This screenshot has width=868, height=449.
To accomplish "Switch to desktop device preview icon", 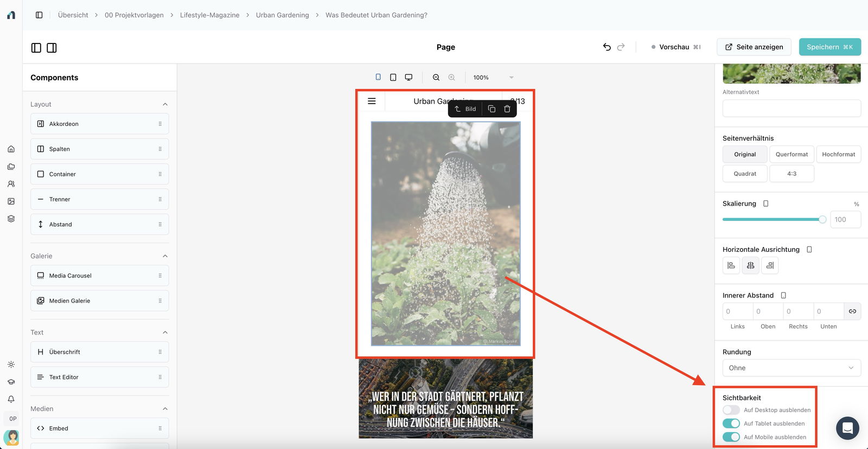I will (409, 77).
